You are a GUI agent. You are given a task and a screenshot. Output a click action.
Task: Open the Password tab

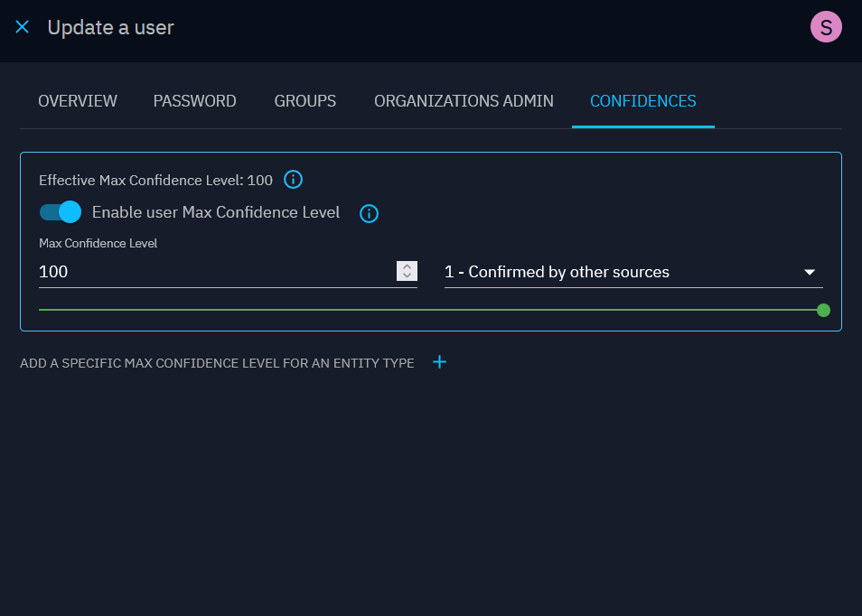[194, 101]
